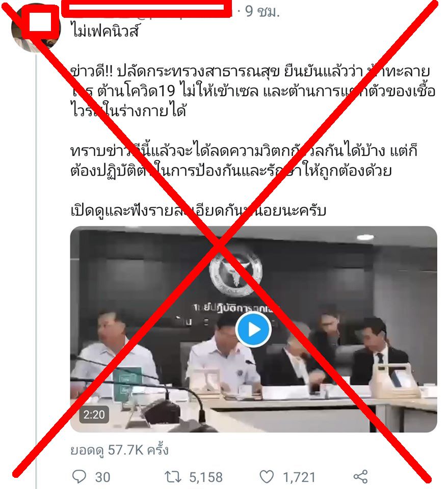448x489 pixels.
Task: View the 1,721 likes count
Action: point(299,477)
